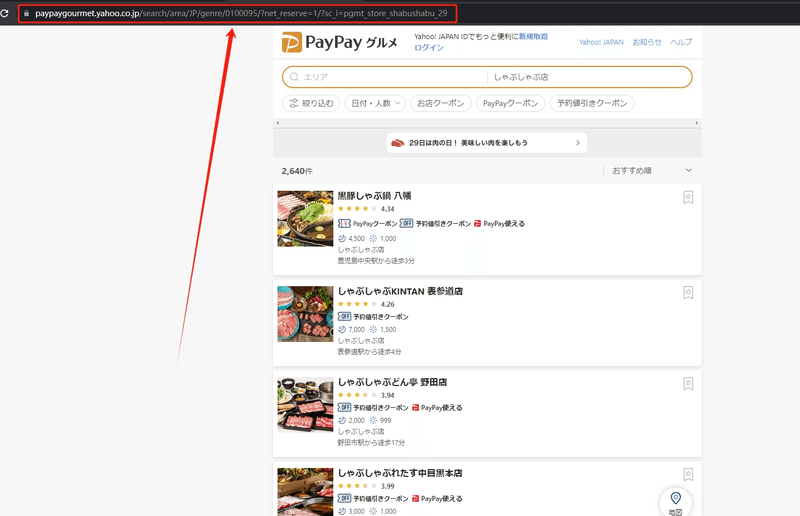The image size is (800, 516).
Task: Bookmark しゃぶしゃぶれたす中目黒本店
Action: pyautogui.click(x=688, y=475)
